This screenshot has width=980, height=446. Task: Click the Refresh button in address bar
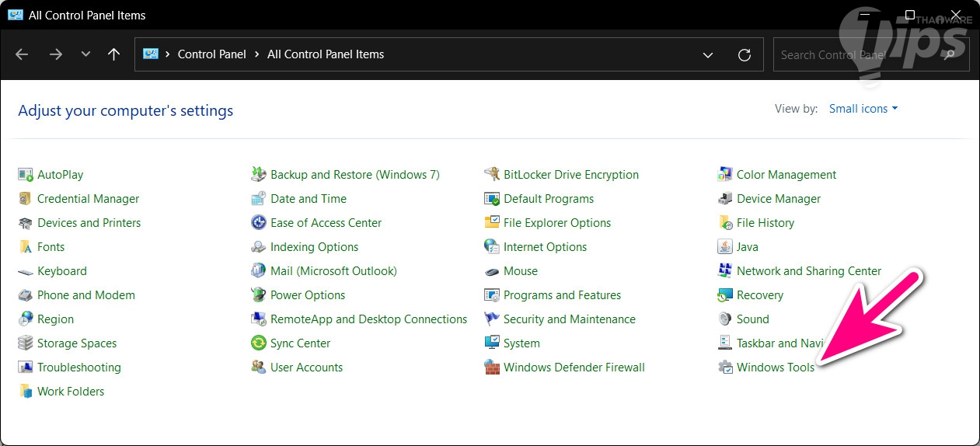click(745, 55)
